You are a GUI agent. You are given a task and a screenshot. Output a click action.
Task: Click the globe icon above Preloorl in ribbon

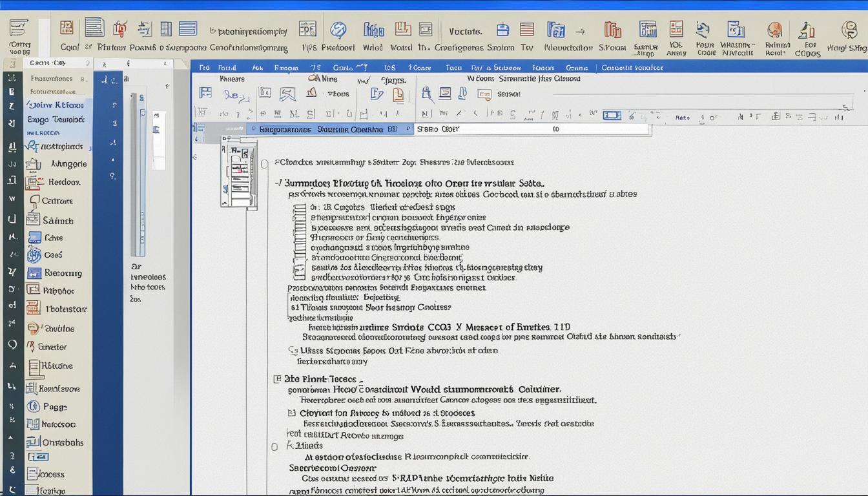[338, 30]
